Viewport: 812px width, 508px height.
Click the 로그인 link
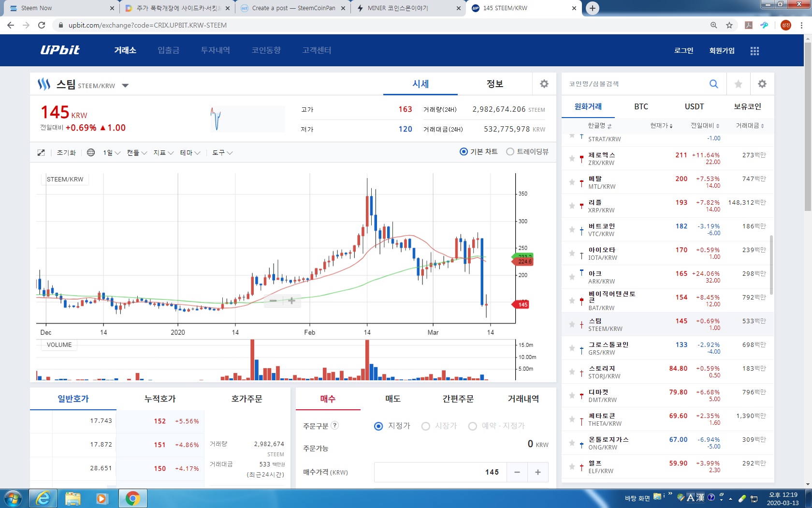coord(683,50)
